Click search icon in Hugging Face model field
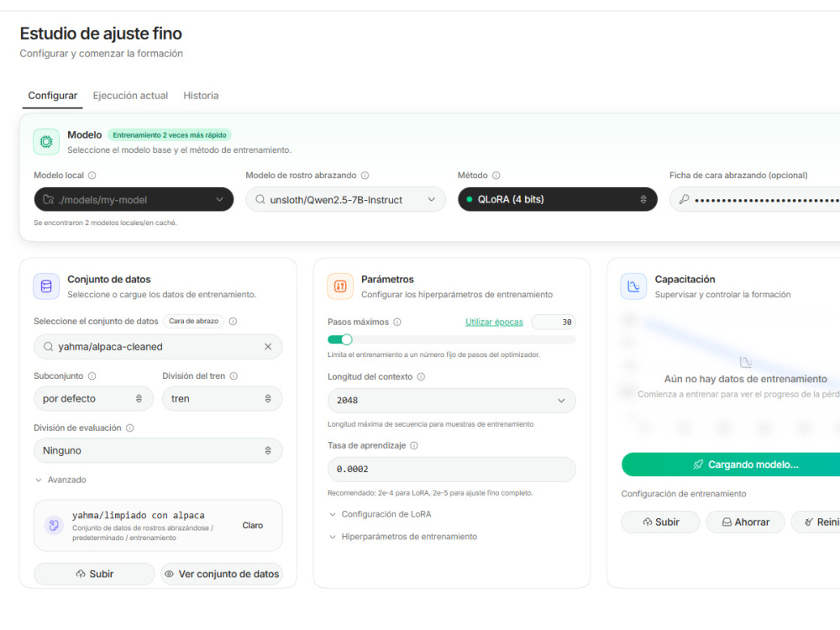Image resolution: width=840 pixels, height=630 pixels. (260, 200)
